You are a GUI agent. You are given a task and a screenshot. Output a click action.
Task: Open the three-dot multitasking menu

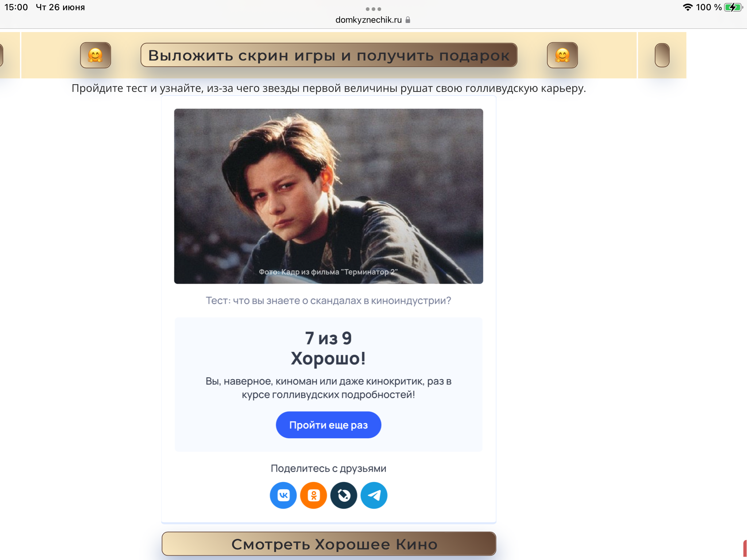click(x=373, y=9)
